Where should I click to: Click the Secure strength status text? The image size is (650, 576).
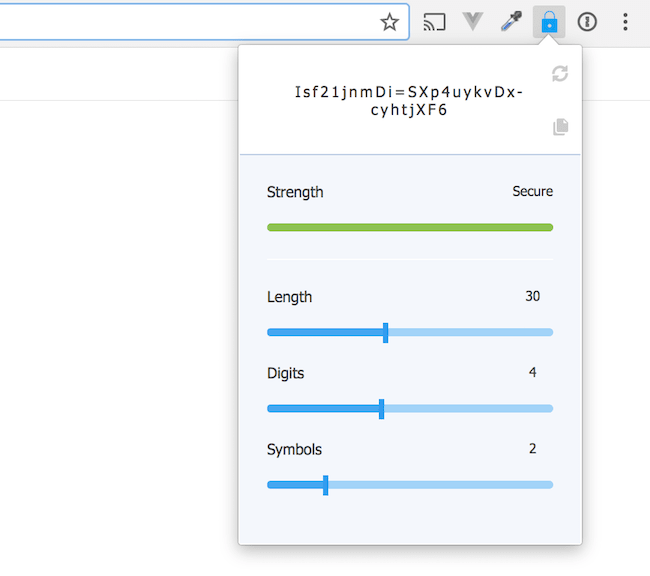(532, 191)
